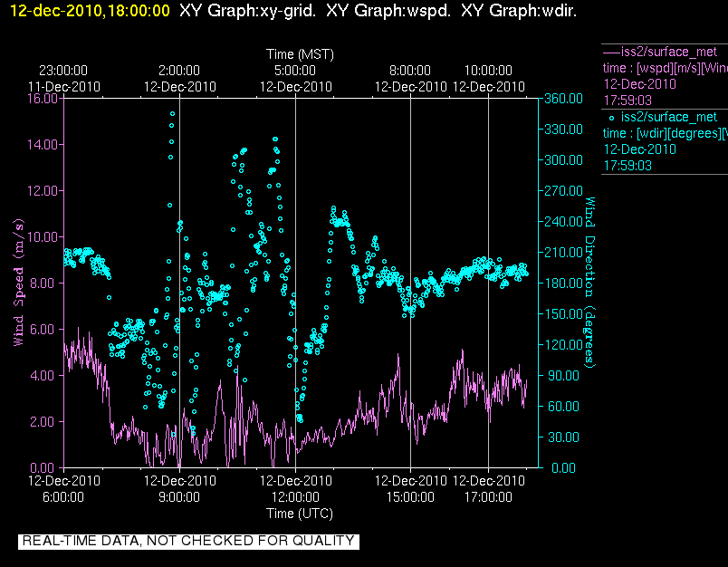
Task: Click the cyan 'time : [wdir][degrees]' legend line
Action: 666,133
